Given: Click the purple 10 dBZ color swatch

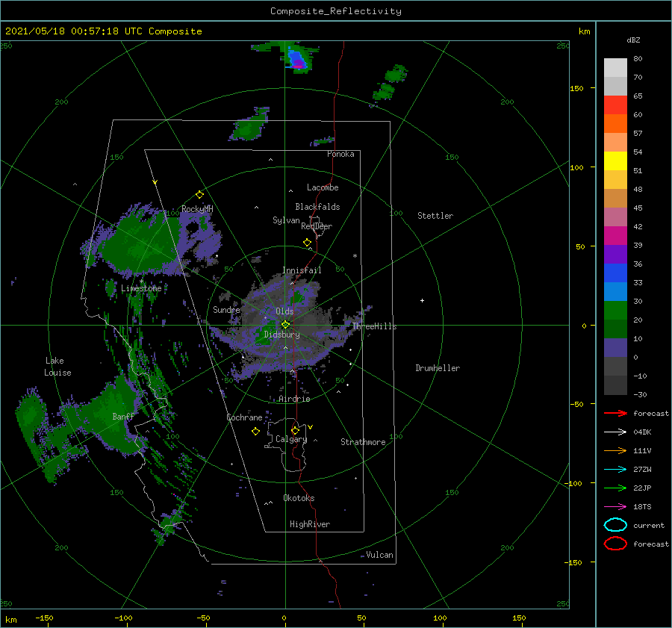Looking at the screenshot, I should (615, 347).
